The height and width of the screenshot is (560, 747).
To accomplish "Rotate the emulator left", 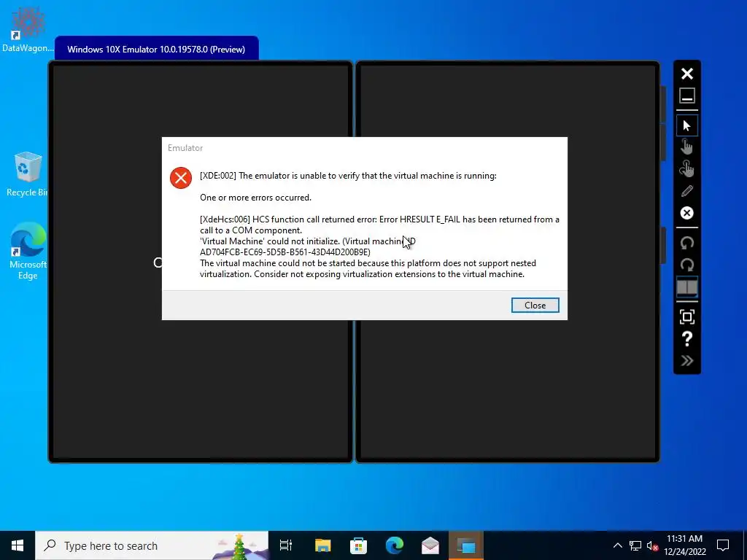I will pos(686,243).
